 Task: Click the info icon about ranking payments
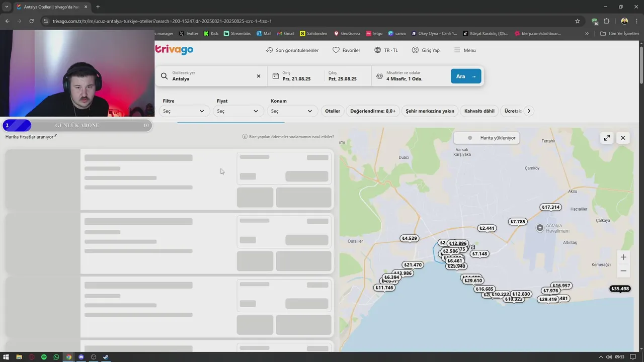click(x=245, y=137)
